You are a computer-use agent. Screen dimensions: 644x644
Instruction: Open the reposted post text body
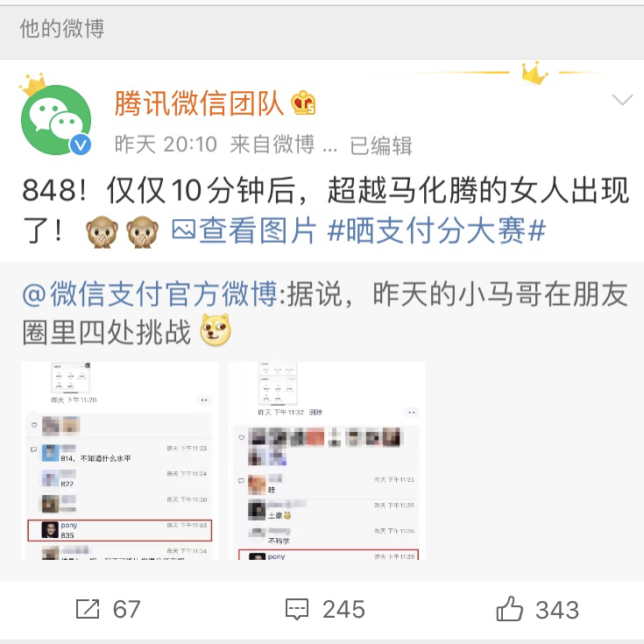pyautogui.click(x=324, y=313)
